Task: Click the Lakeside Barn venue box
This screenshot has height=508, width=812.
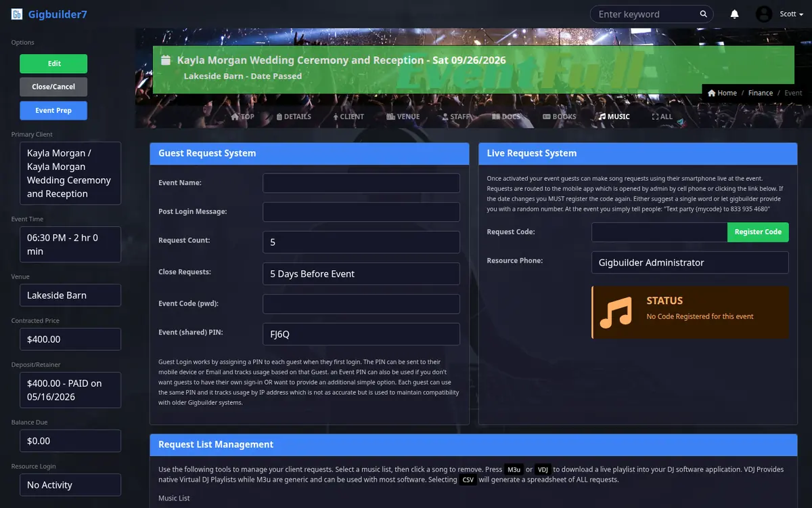Action: tap(70, 295)
